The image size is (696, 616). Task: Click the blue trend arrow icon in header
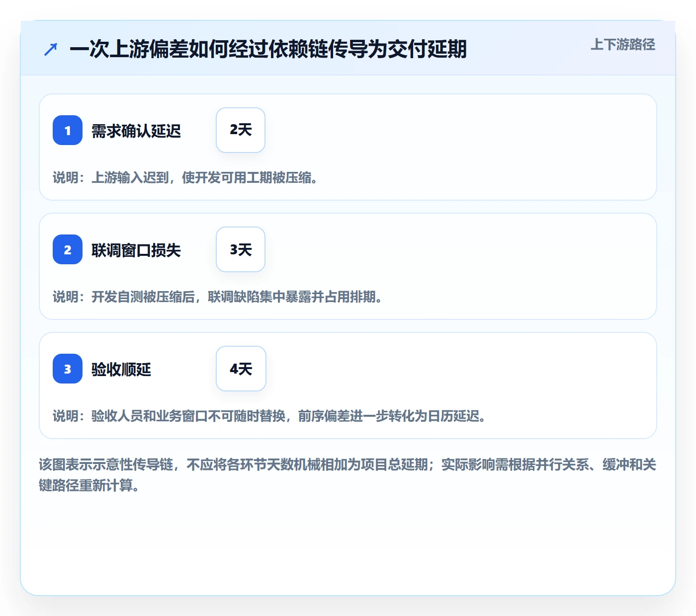[51, 49]
